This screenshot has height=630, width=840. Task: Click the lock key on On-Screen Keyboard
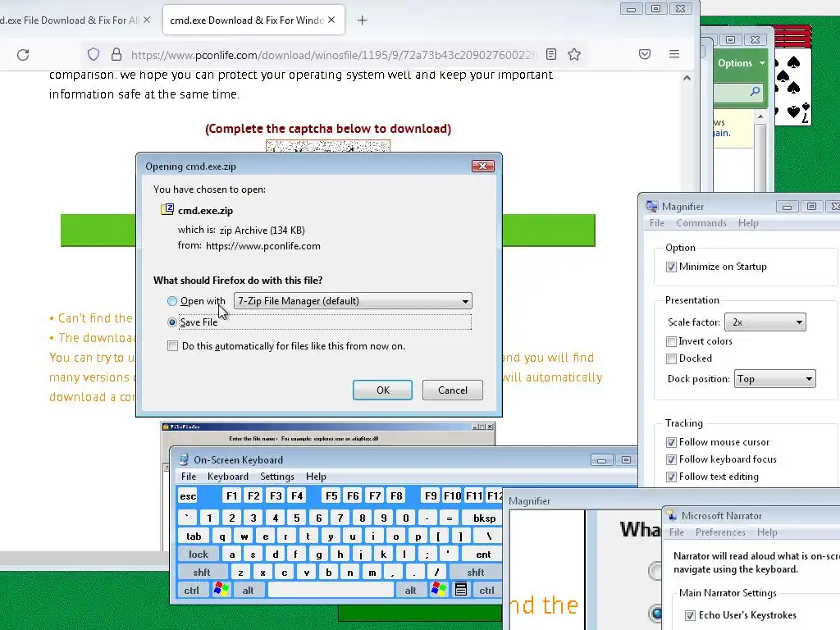click(199, 555)
